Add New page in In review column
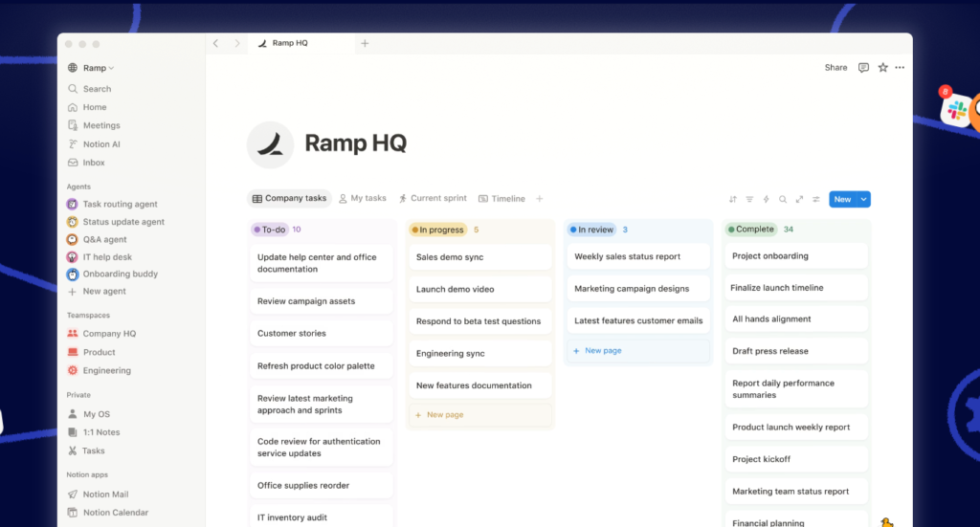The width and height of the screenshot is (980, 527). (x=638, y=350)
